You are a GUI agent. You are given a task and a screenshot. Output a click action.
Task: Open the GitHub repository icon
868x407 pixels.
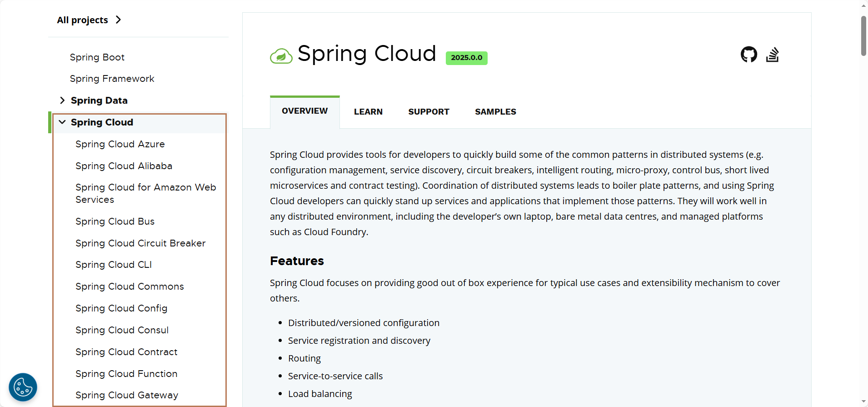pyautogui.click(x=749, y=55)
